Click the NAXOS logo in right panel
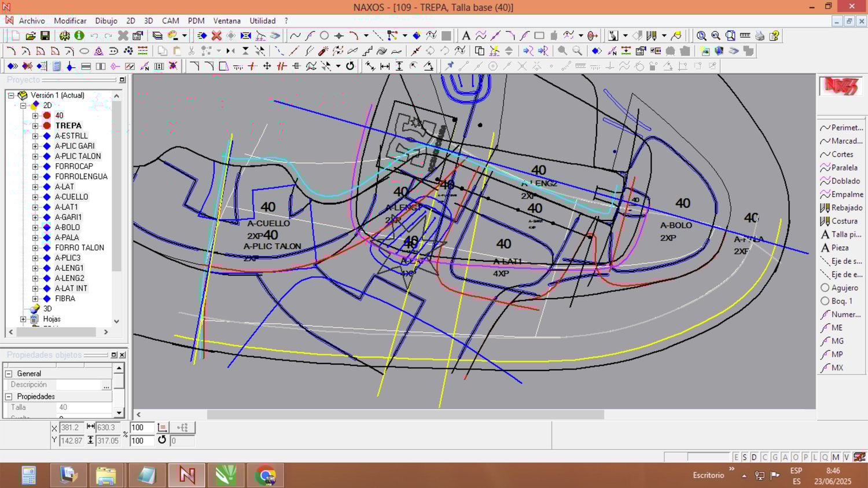868x488 pixels. coord(840,86)
